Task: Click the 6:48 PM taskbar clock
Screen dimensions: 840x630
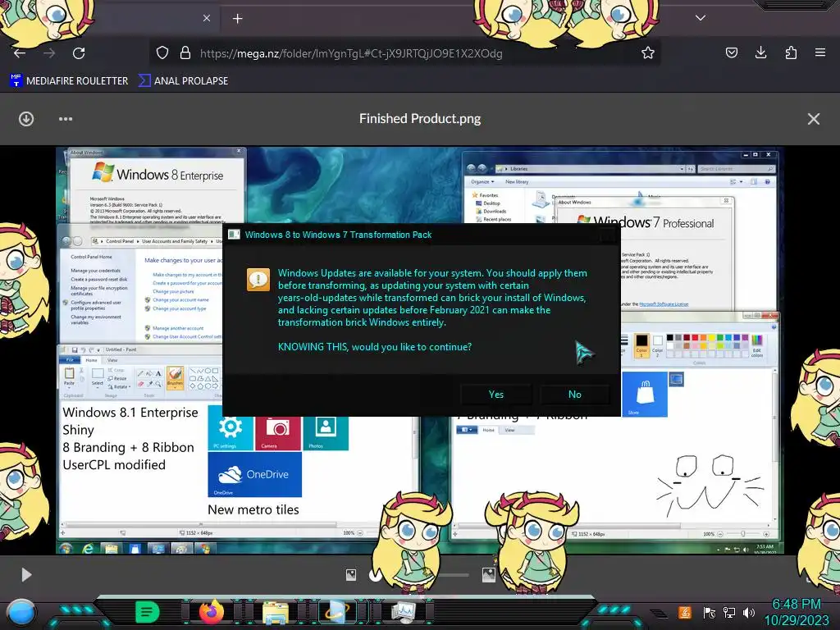Action: pyautogui.click(x=796, y=612)
